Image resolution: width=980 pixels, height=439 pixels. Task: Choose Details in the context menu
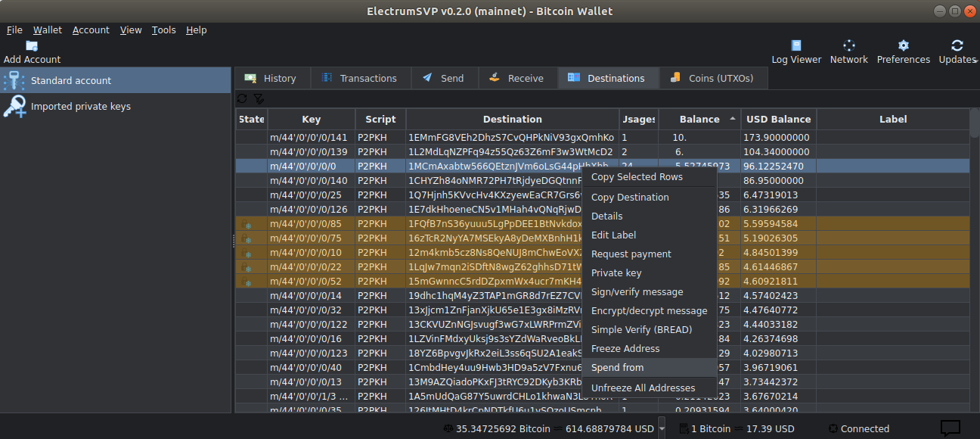649,216
